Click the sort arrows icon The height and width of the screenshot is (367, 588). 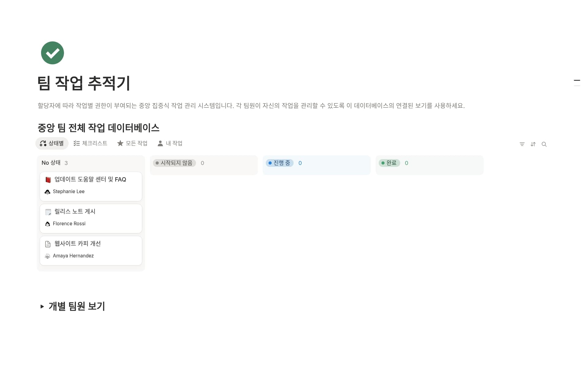tap(533, 144)
